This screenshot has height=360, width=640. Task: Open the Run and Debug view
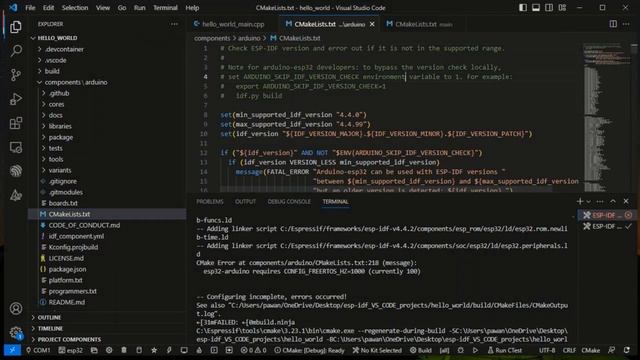pos(16,99)
